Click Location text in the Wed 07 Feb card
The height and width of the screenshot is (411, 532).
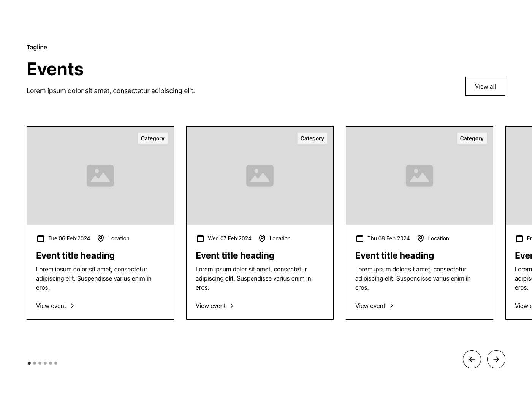[x=280, y=238]
